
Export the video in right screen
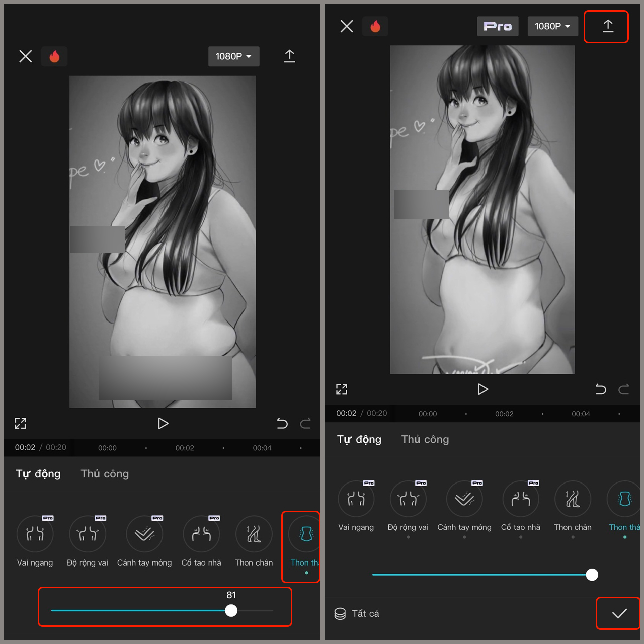[608, 26]
